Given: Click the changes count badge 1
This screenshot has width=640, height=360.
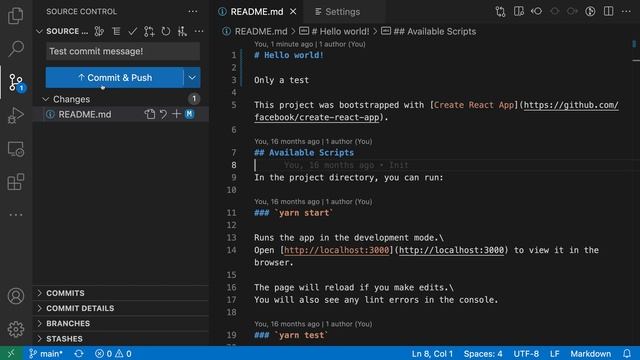Looking at the screenshot, I should 194,99.
